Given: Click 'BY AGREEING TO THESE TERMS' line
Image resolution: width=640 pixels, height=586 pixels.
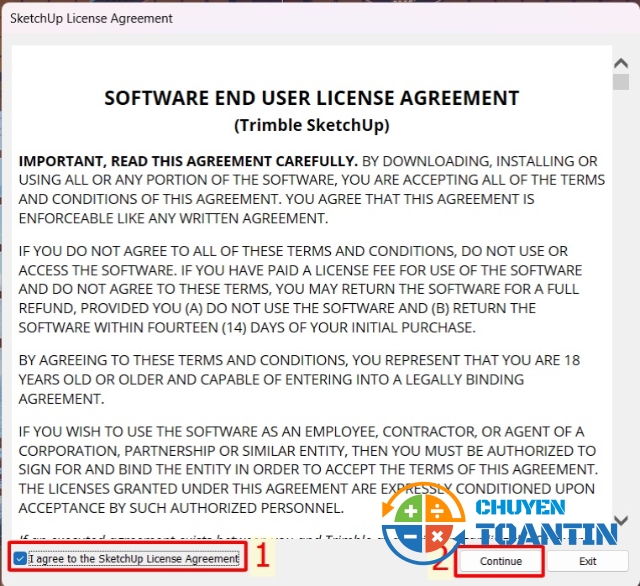Looking at the screenshot, I should pos(299,360).
